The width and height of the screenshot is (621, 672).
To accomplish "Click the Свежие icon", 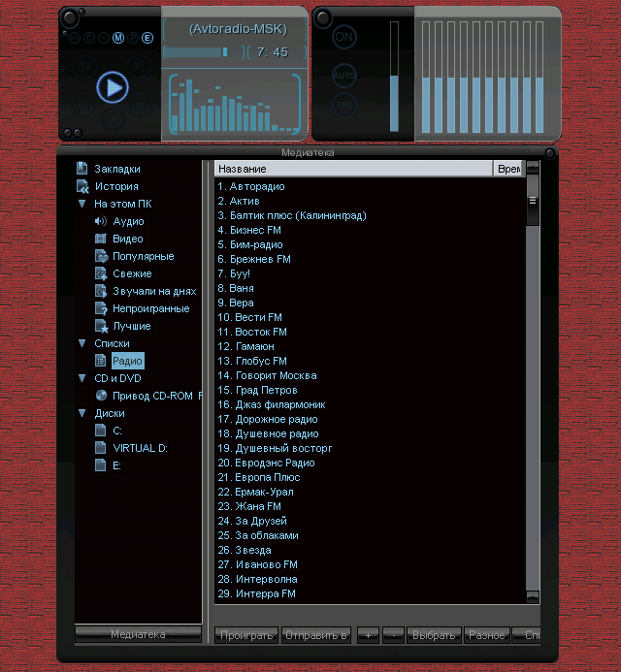I will 101,273.
